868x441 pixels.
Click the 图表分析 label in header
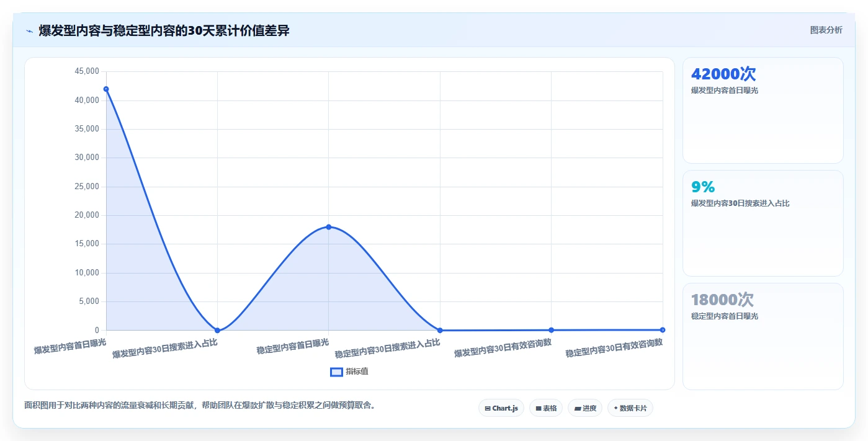[x=826, y=30]
